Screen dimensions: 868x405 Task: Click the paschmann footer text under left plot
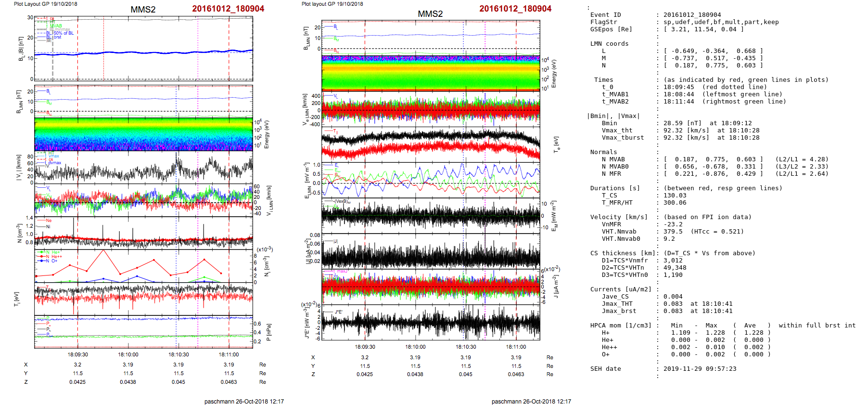[244, 401]
